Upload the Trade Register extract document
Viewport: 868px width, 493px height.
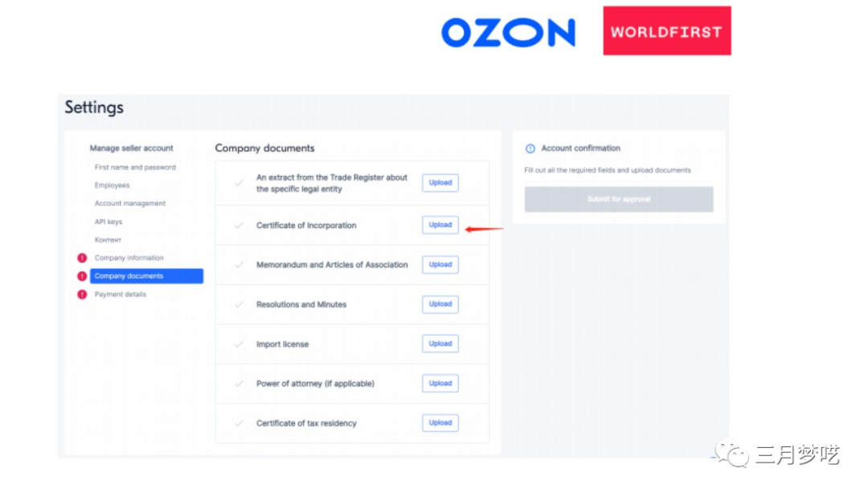coord(440,183)
